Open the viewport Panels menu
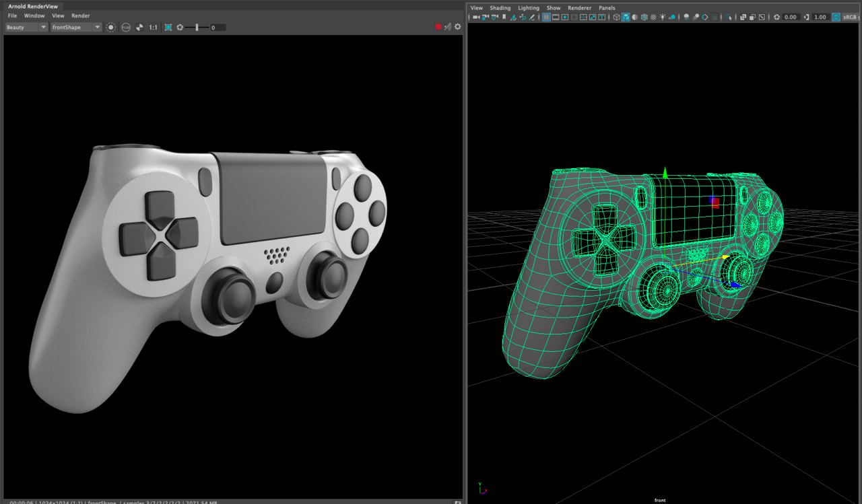 [607, 8]
